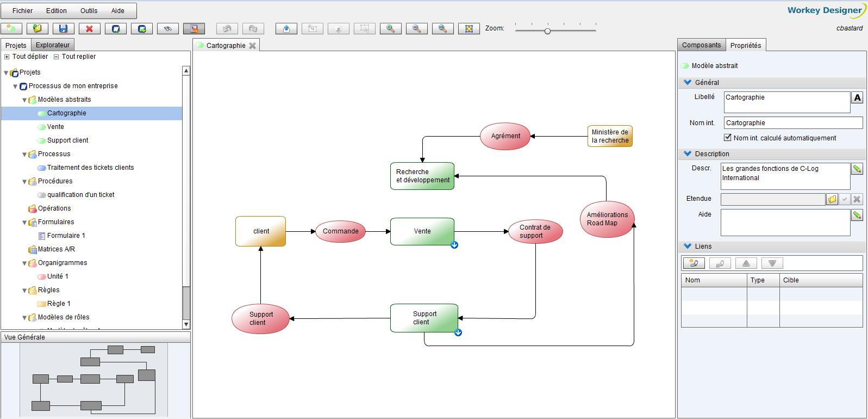
Task: Toggle the highlighted diagram mode toolbar button
Action: click(x=194, y=29)
